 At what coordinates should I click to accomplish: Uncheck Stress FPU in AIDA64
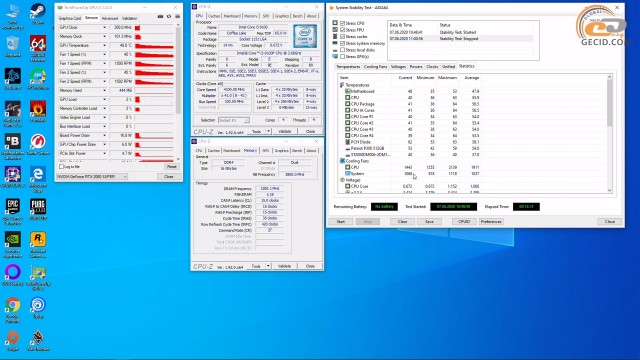342,30
